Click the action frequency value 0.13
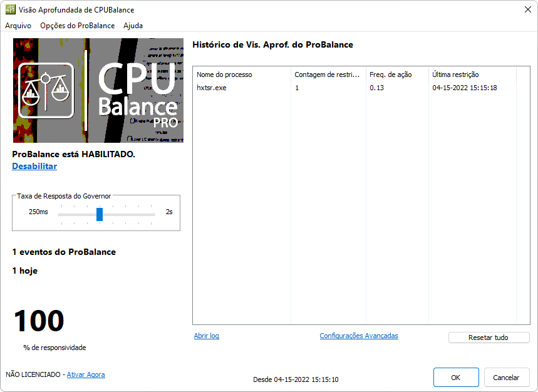This screenshot has width=538, height=392. [x=377, y=88]
